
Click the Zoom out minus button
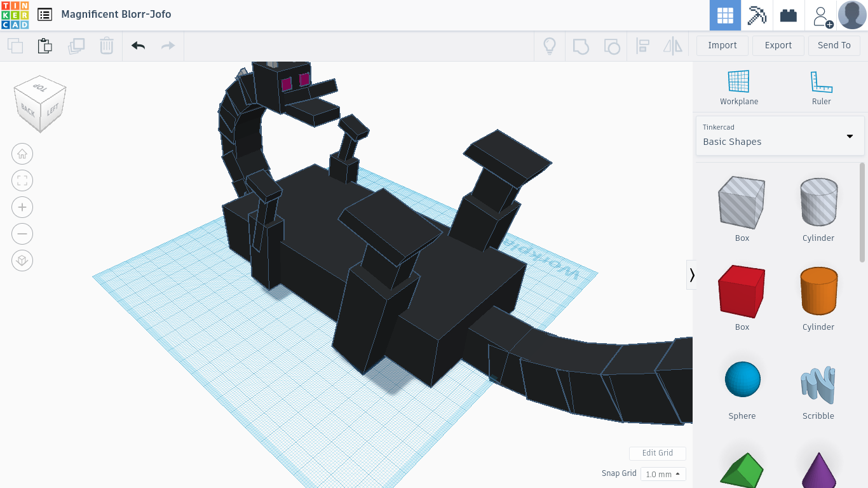pyautogui.click(x=22, y=234)
